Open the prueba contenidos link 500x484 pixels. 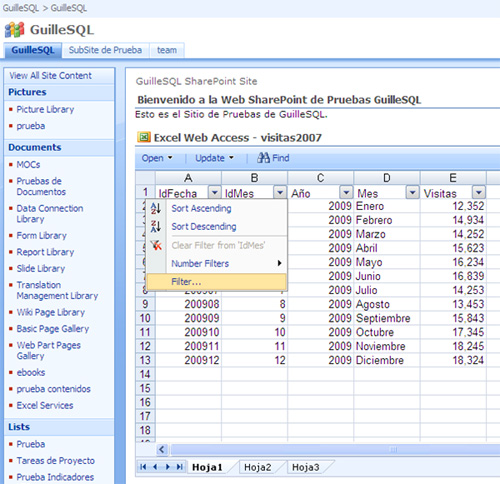point(54,389)
